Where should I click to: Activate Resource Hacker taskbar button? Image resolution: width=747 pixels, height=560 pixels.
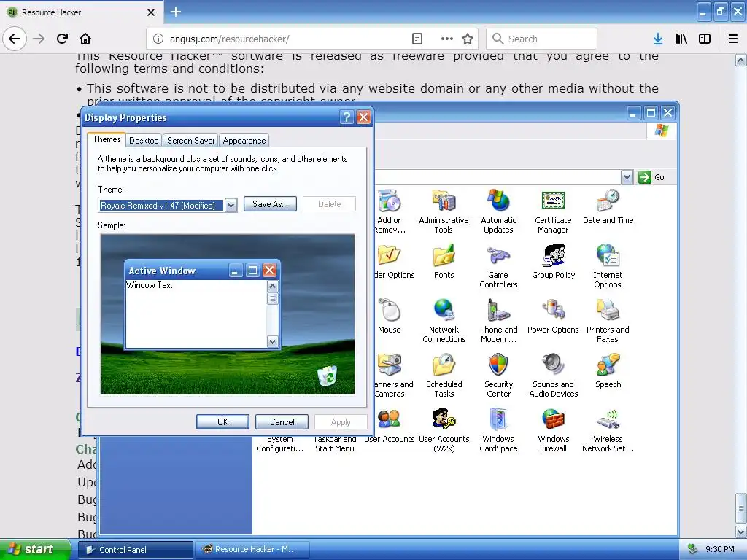pyautogui.click(x=252, y=550)
